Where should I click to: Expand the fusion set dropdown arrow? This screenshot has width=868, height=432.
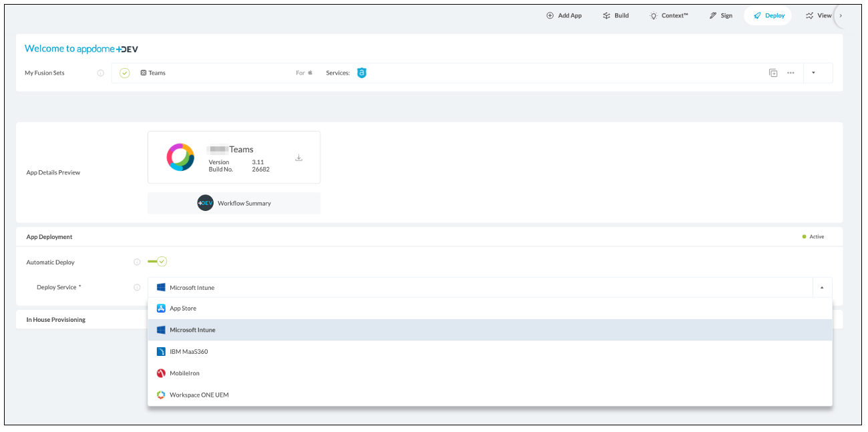(x=813, y=73)
